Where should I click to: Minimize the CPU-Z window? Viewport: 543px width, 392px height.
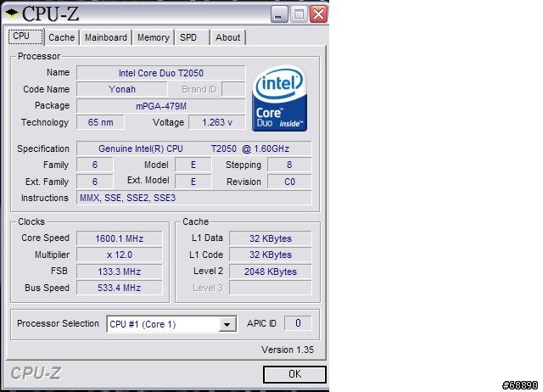coord(279,14)
